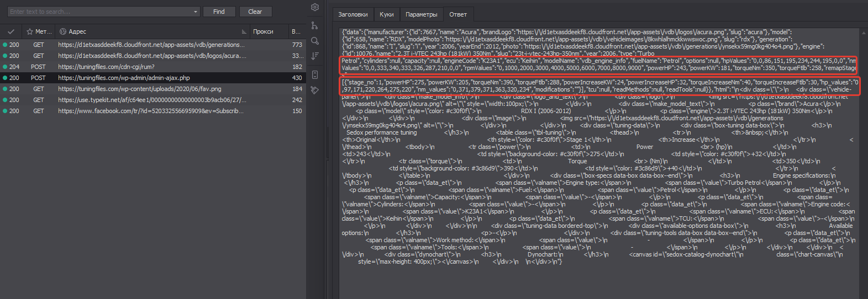Switch to the Куки tab
Screen dimensions: 868x299
[x=387, y=14]
